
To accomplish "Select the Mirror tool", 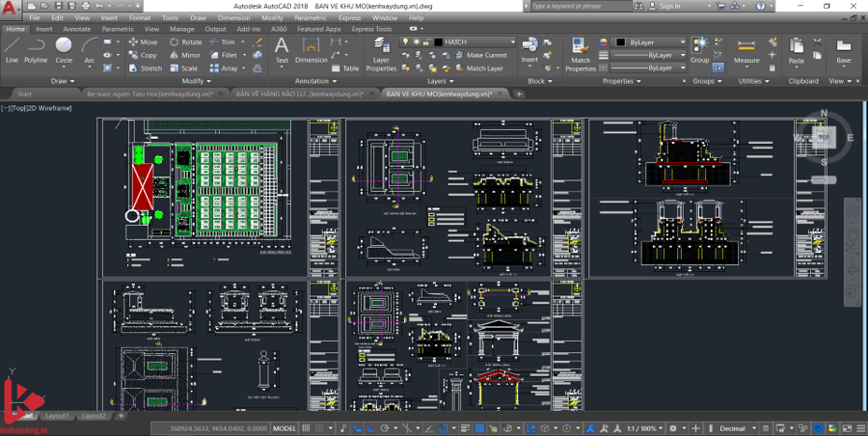I will (176, 55).
